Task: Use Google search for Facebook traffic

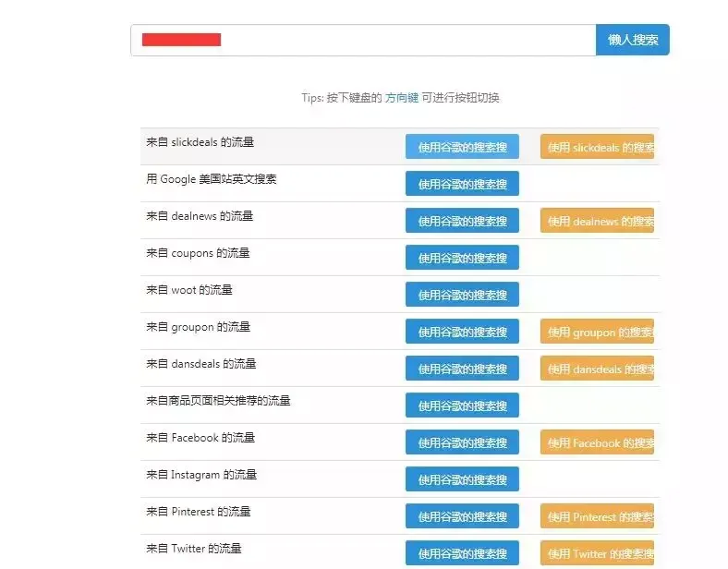Action: 462,442
